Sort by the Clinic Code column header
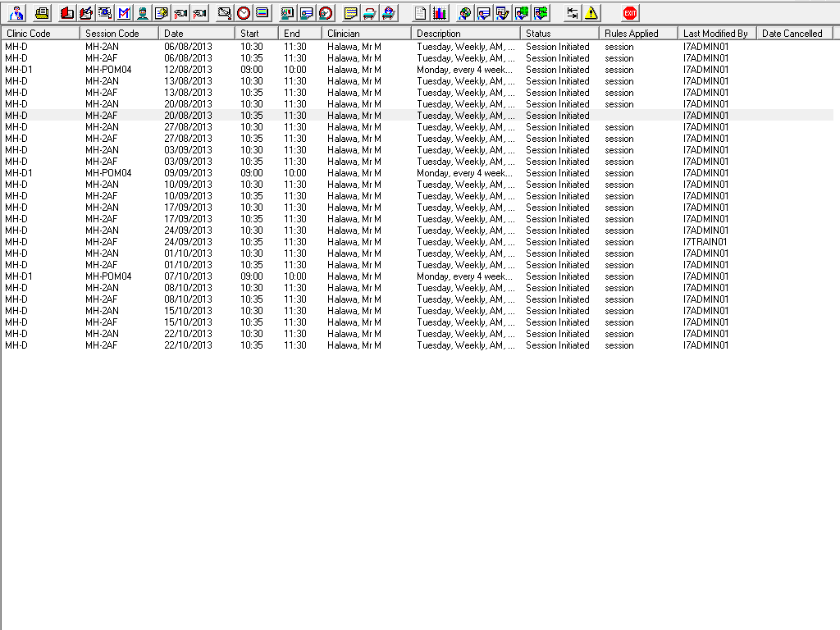The image size is (840, 630). (41, 33)
